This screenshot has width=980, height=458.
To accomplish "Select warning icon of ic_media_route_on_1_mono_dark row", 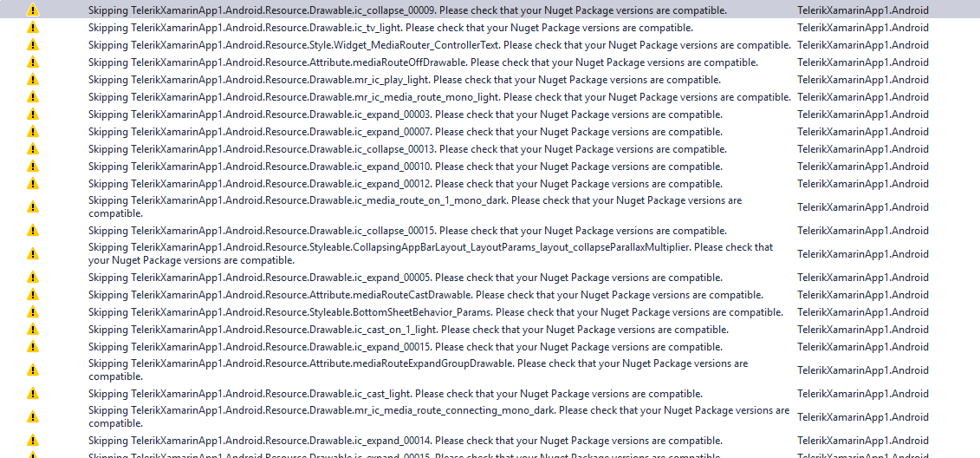I will click(33, 207).
